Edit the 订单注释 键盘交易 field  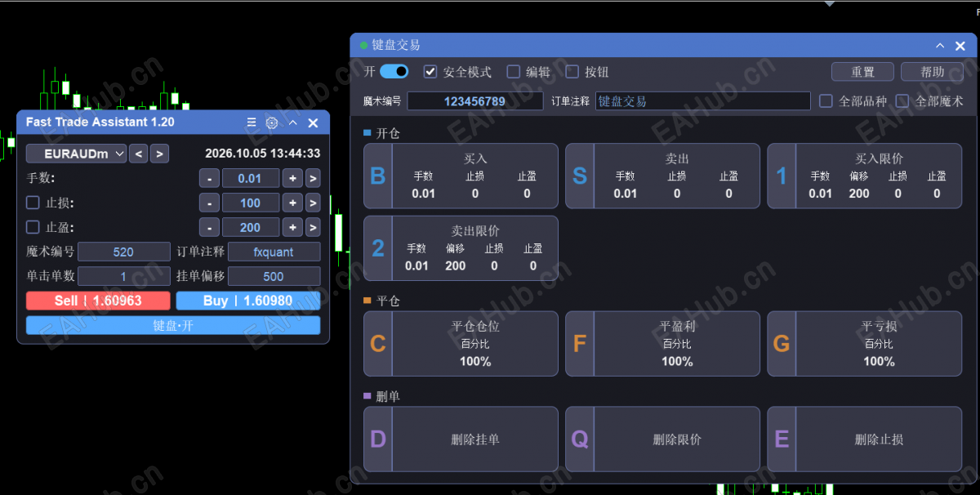(x=703, y=101)
